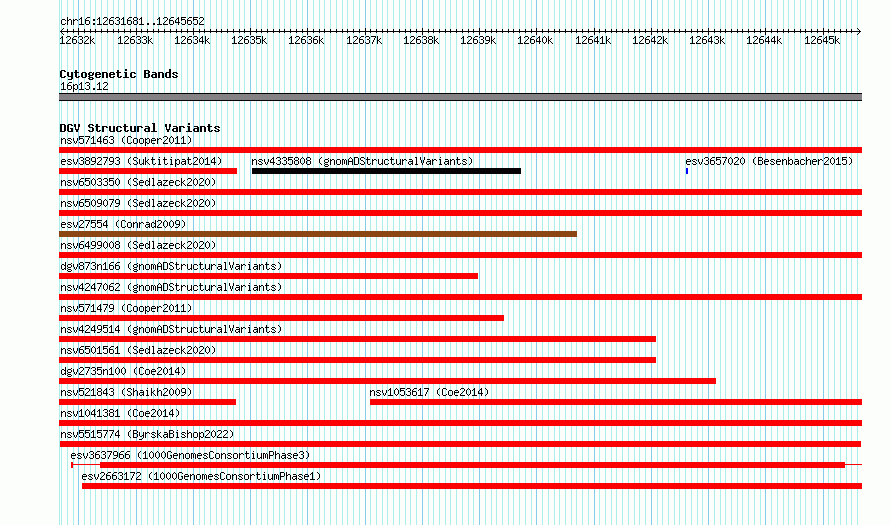This screenshot has width=890, height=525.
Task: Open the nsv6509079 (Sedlazeck2020) label
Action: (138, 203)
